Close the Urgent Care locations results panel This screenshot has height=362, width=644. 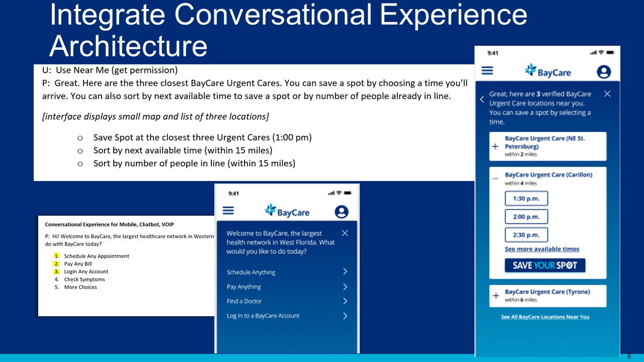pyautogui.click(x=607, y=94)
